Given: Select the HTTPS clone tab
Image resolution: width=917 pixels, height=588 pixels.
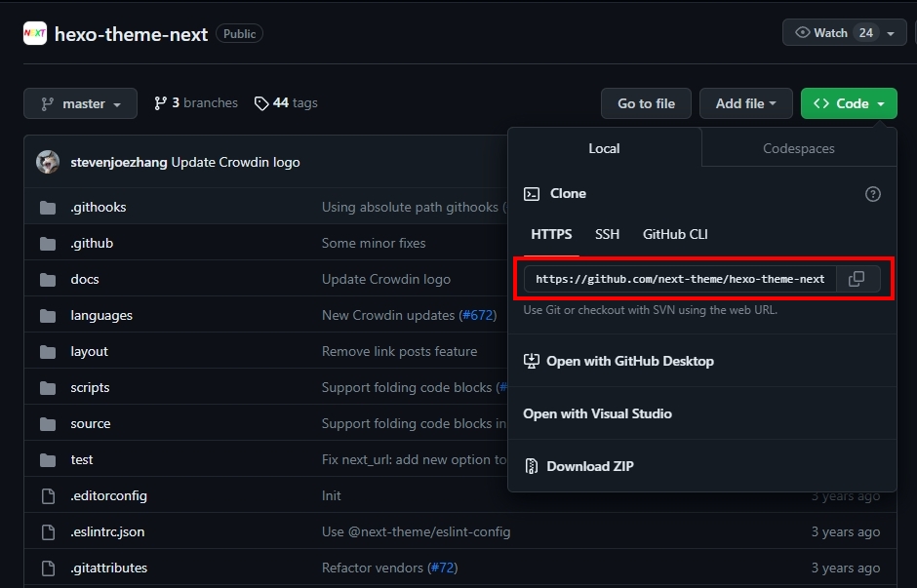Looking at the screenshot, I should click(x=551, y=234).
